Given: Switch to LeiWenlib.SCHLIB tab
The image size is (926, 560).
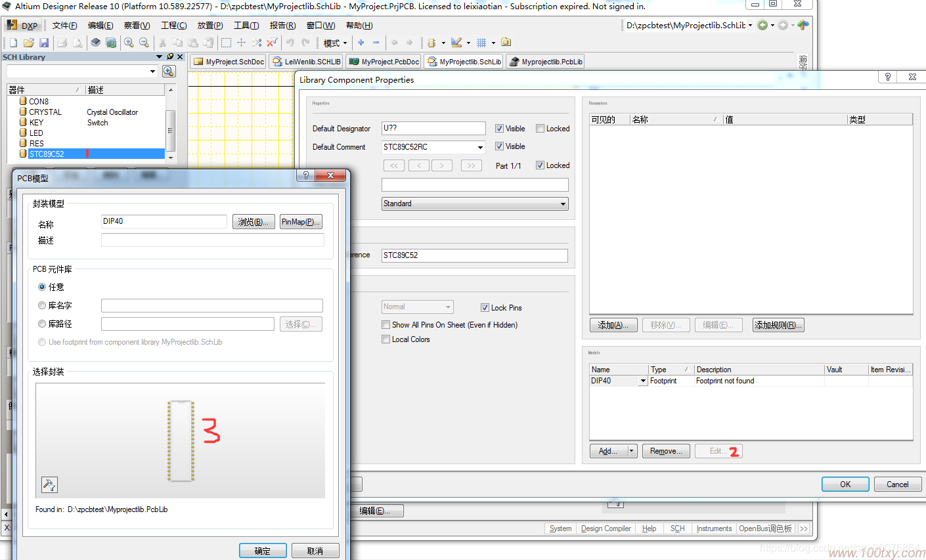Looking at the screenshot, I should coord(306,62).
